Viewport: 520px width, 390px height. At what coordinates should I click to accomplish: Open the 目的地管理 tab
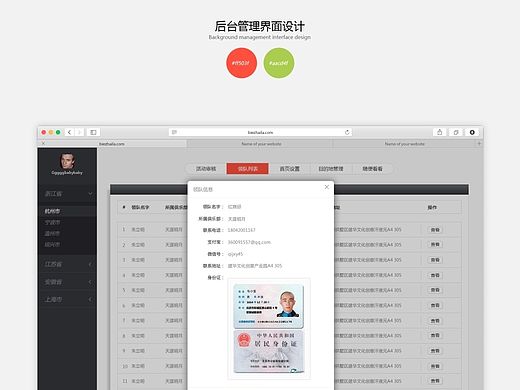coord(331,169)
